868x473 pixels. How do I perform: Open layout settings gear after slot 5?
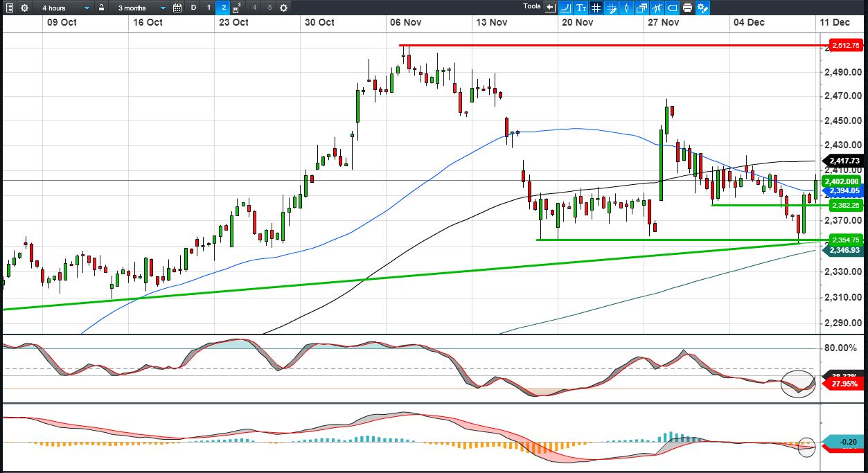[x=283, y=8]
